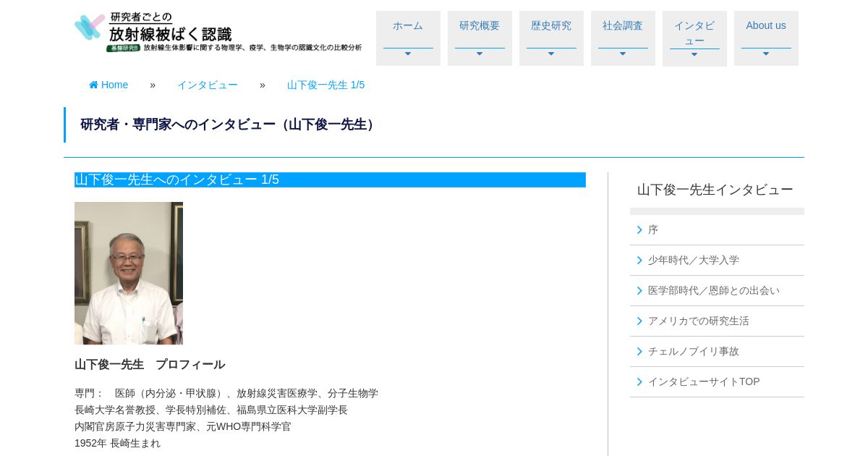The image size is (868, 456).
Task: Click the highlighted heading 山下俊一先生へのインタビュー 1/5
Action: 330,180
